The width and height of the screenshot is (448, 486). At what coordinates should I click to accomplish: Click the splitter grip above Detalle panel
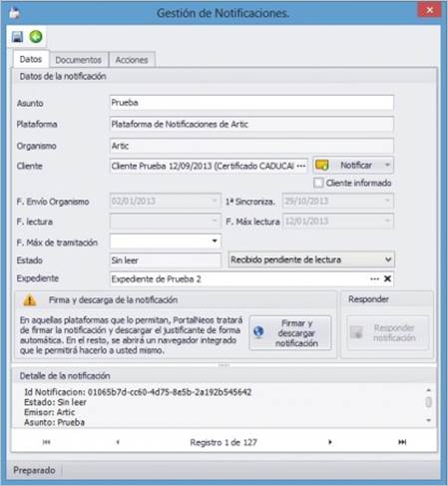tap(224, 365)
